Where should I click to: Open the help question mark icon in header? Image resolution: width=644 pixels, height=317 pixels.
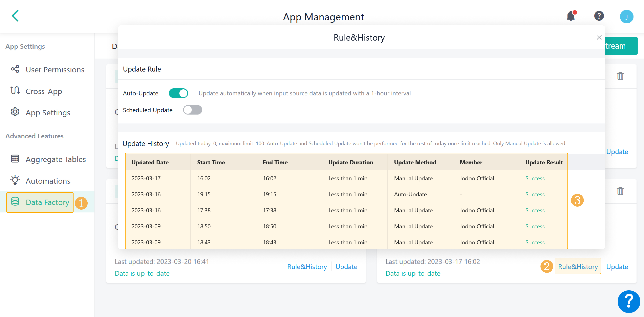[599, 16]
